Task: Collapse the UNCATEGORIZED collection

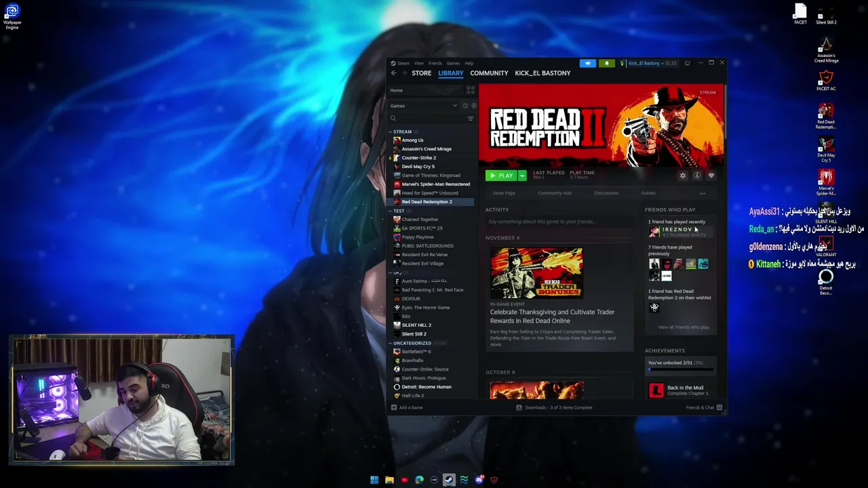Action: point(391,343)
